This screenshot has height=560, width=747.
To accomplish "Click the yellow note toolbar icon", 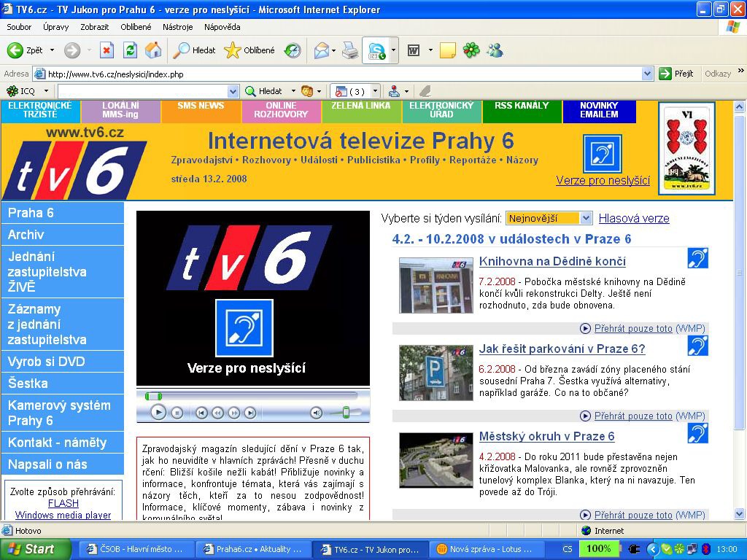I will click(447, 50).
